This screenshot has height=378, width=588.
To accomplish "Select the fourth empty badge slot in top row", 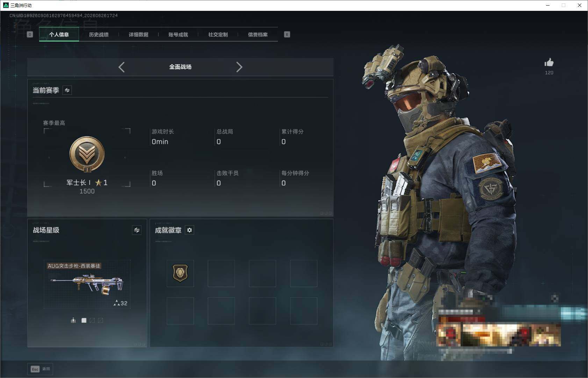I will coord(304,273).
